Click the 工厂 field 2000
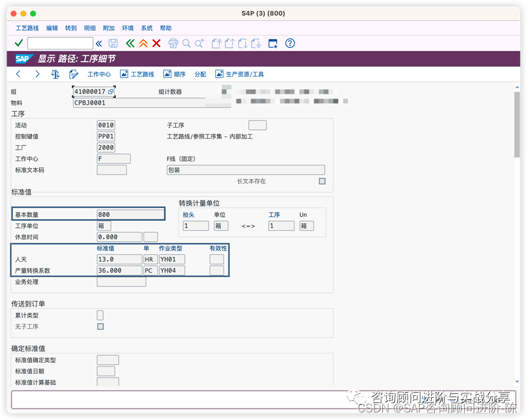This screenshot has width=527, height=420. click(106, 147)
